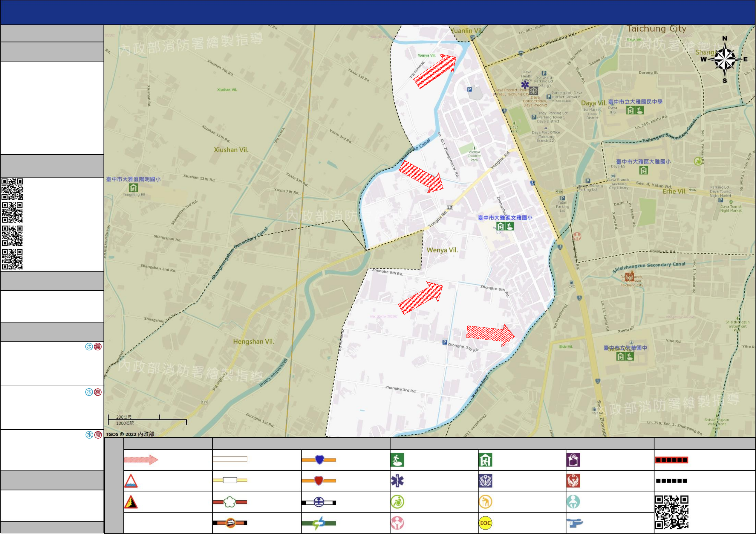
Task: Click the 臺中市大雅區陽明國小 school label
Action: [x=133, y=179]
